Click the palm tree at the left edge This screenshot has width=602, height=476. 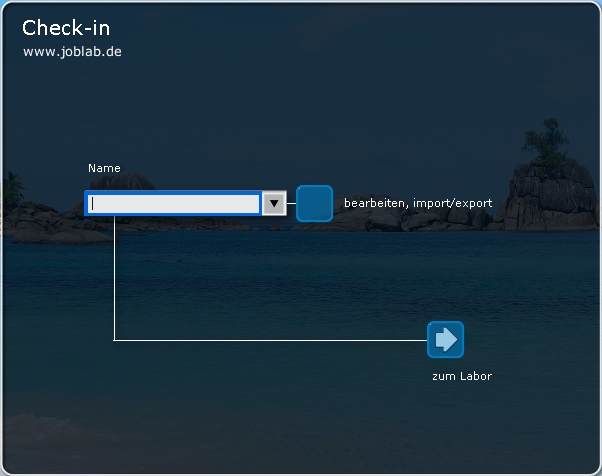point(12,186)
